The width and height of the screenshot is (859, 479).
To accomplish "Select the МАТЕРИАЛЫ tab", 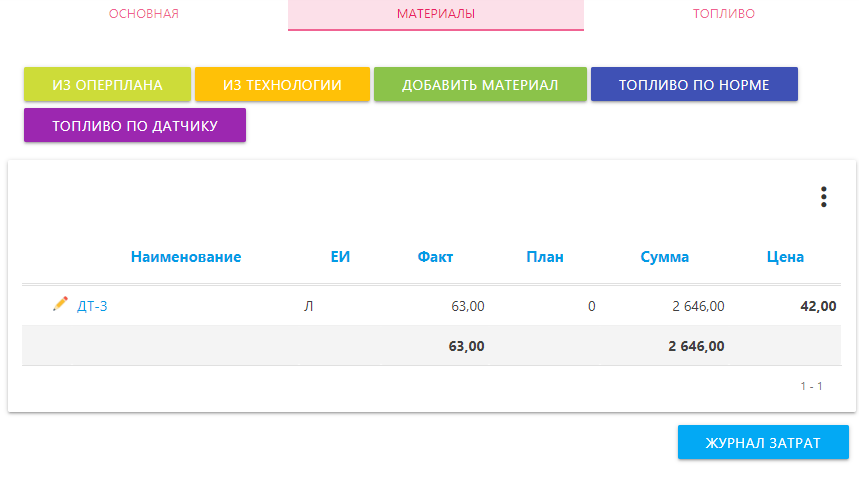I will 435,14.
